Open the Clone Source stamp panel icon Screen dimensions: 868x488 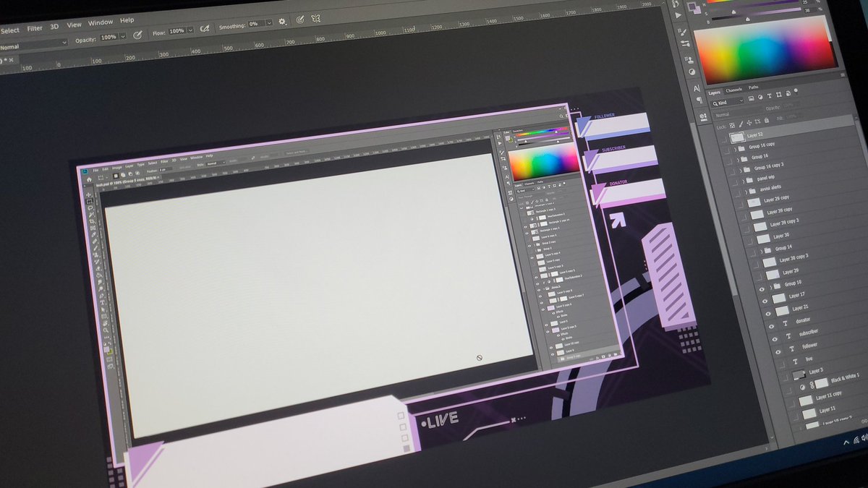(689, 59)
